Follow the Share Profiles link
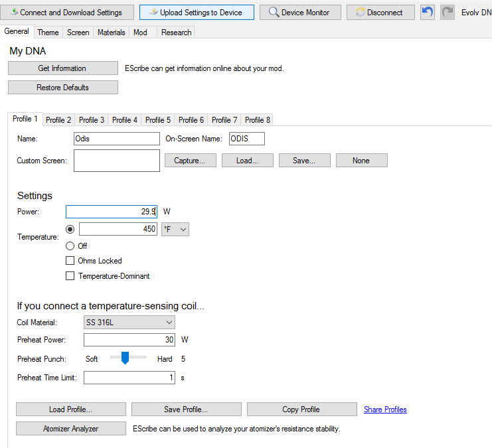 [385, 410]
